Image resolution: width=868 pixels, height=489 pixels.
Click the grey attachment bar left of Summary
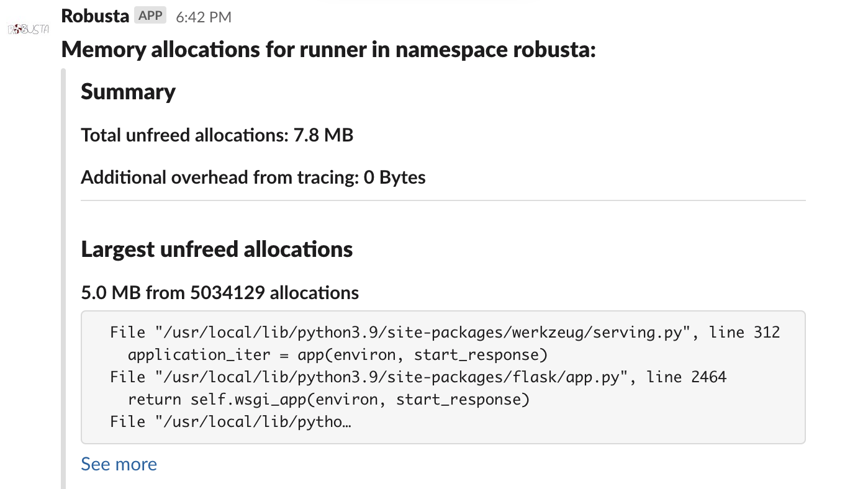tap(63, 278)
